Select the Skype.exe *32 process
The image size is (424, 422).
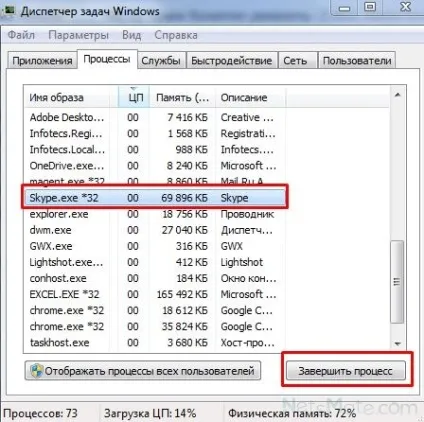pos(155,198)
